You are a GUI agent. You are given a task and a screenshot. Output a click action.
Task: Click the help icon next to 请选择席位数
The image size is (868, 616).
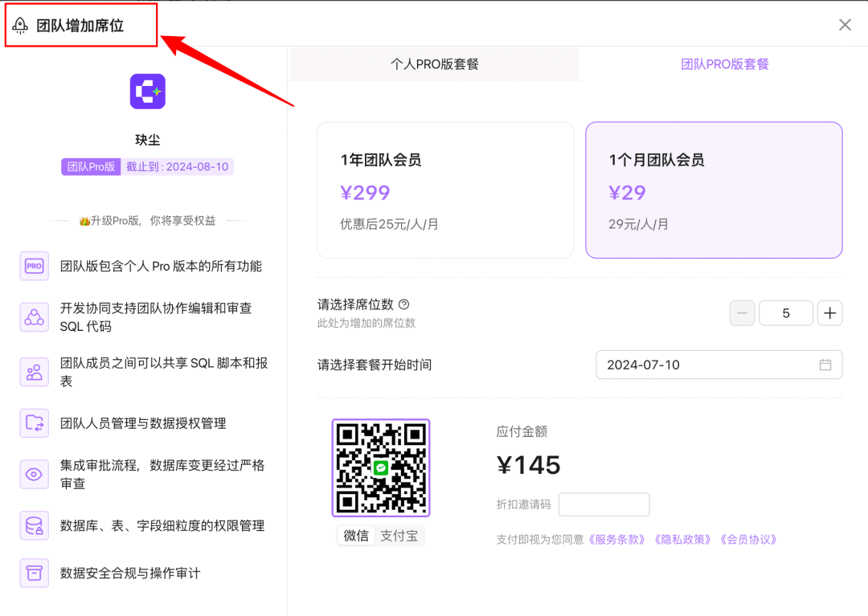tap(404, 304)
